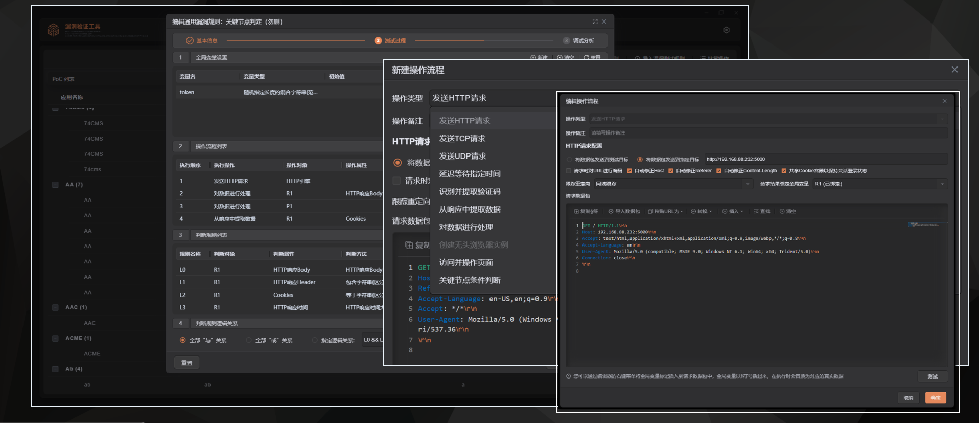Click the 操作备注 field in 编辑操作流程
This screenshot has width=980, height=423.
click(x=768, y=133)
